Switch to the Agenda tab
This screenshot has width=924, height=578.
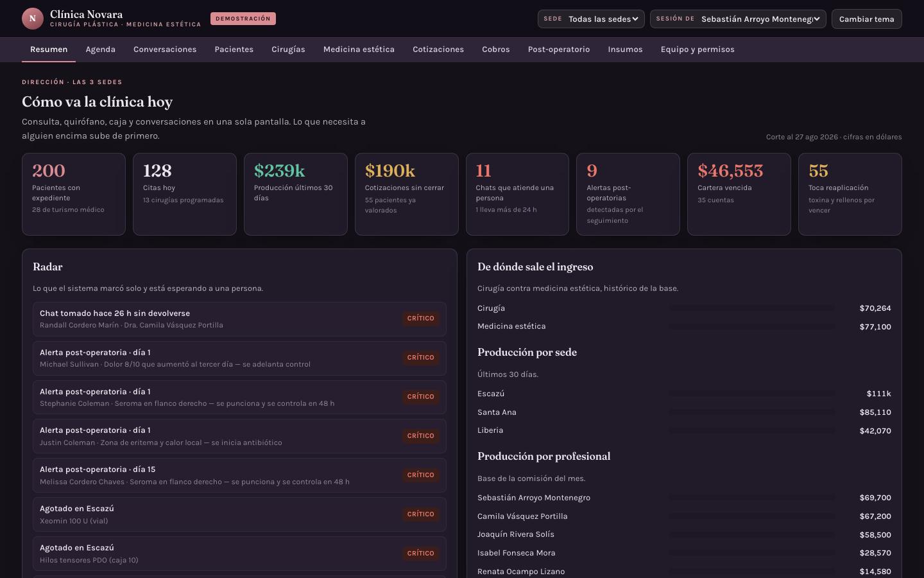pyautogui.click(x=101, y=49)
